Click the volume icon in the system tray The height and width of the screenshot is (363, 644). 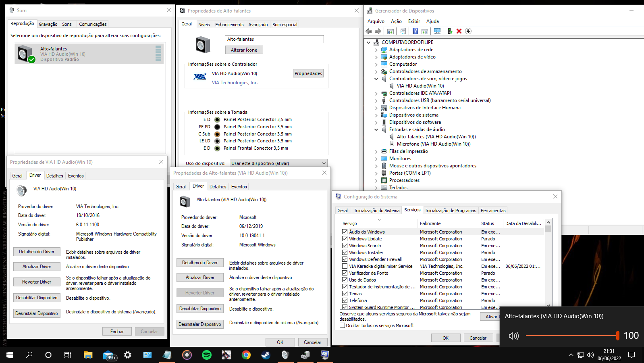[x=590, y=355]
